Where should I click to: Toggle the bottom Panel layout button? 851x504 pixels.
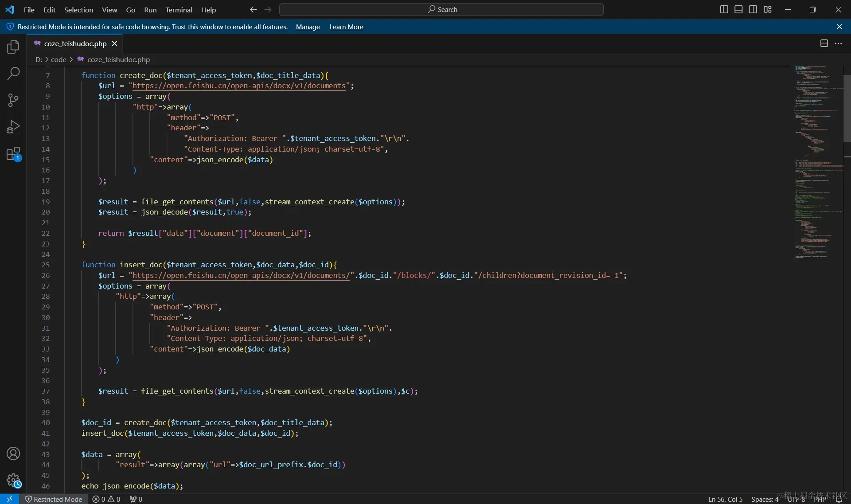pyautogui.click(x=738, y=9)
